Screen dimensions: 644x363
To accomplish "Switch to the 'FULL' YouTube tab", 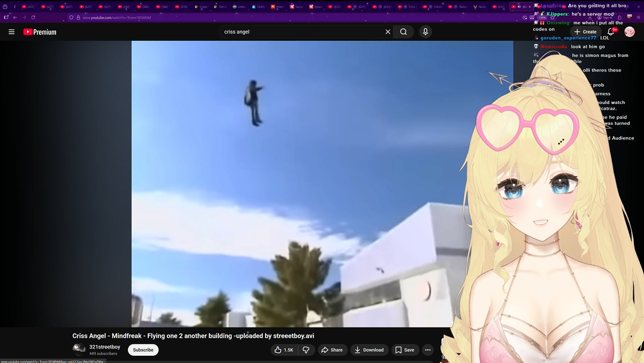I will pyautogui.click(x=408, y=7).
